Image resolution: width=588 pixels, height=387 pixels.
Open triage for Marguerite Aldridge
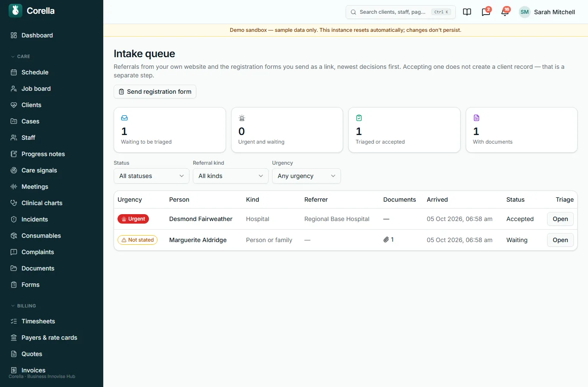(560, 240)
